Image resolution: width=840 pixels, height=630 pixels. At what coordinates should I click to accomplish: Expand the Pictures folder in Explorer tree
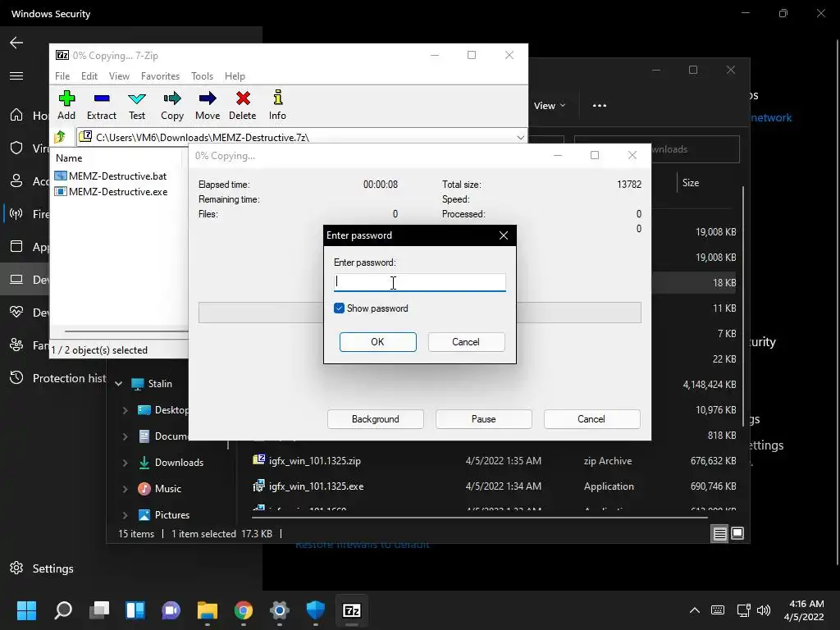(x=125, y=515)
